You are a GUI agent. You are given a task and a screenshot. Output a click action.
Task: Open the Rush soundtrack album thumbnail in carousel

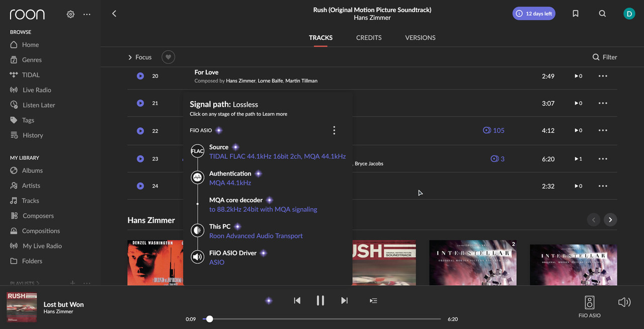[x=384, y=263]
